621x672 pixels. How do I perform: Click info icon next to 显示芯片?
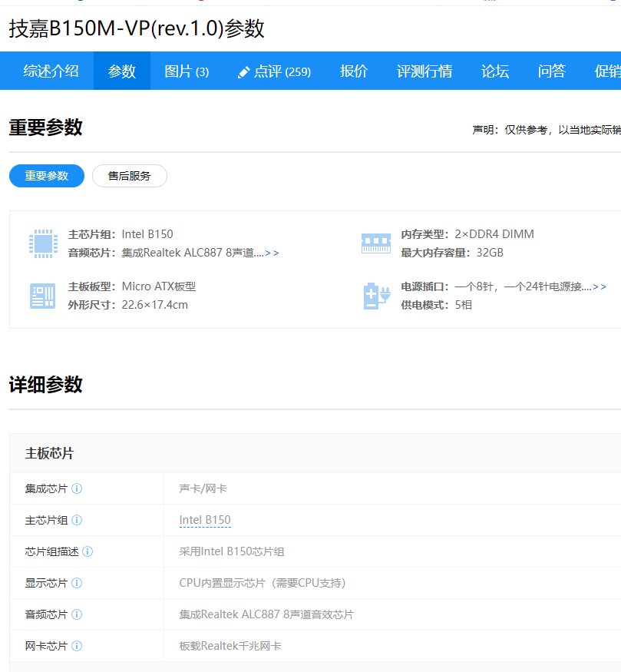point(77,583)
